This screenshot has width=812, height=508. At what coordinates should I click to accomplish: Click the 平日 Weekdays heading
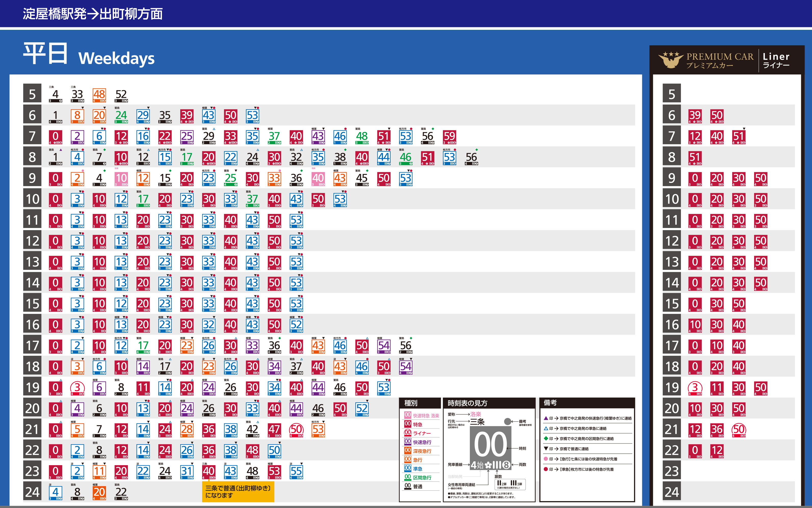(x=89, y=54)
